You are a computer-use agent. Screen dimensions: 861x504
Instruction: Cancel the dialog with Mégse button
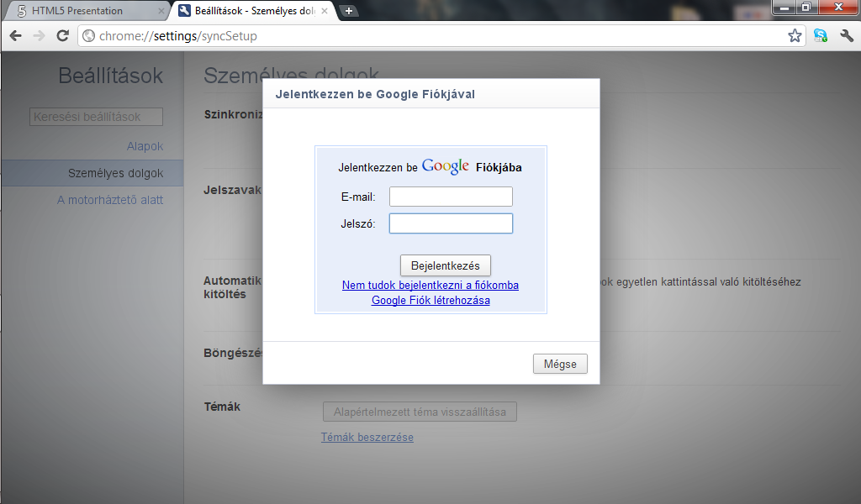tap(560, 364)
